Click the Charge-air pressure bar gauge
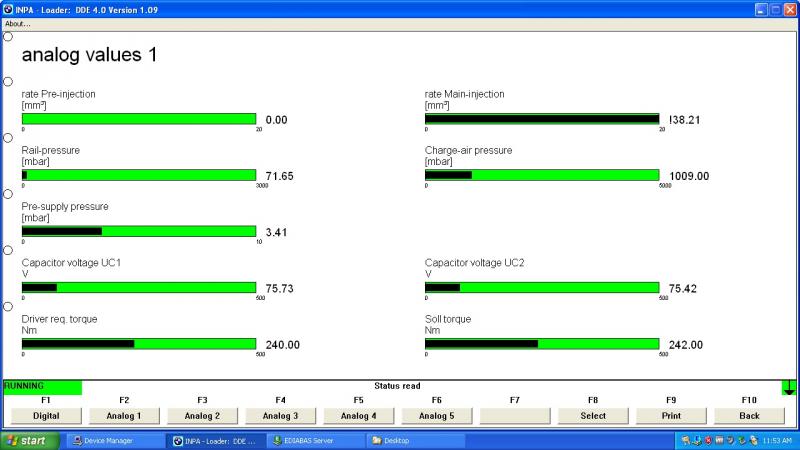800x450 pixels. pos(542,175)
